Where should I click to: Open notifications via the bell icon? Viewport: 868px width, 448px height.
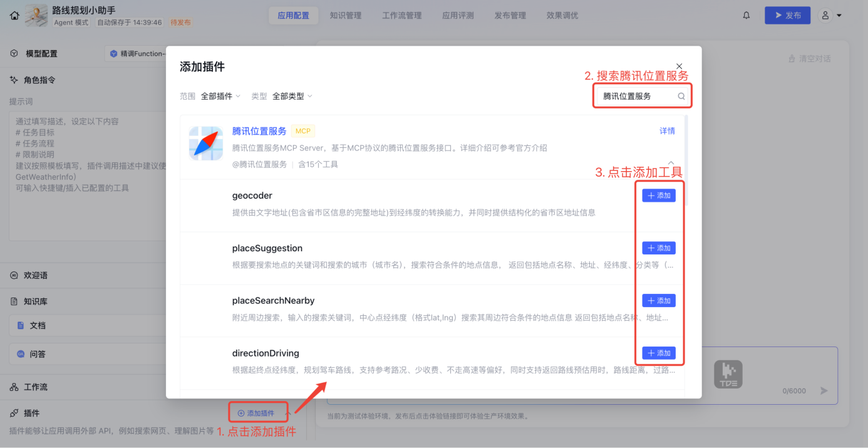coord(747,16)
